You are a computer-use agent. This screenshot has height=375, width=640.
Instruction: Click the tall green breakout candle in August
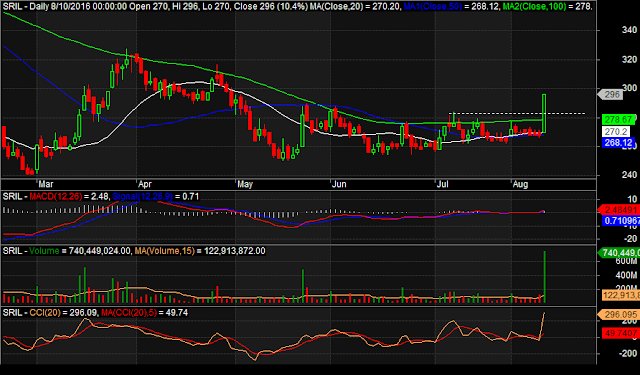point(544,113)
